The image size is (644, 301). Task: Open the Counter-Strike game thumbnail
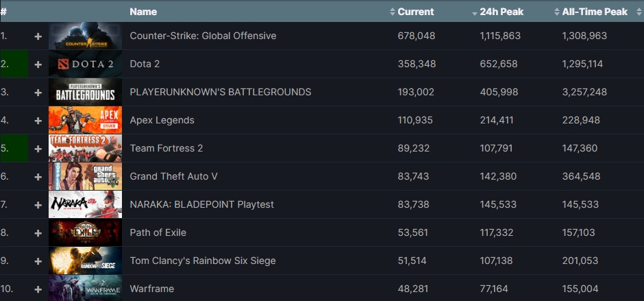[x=85, y=36]
